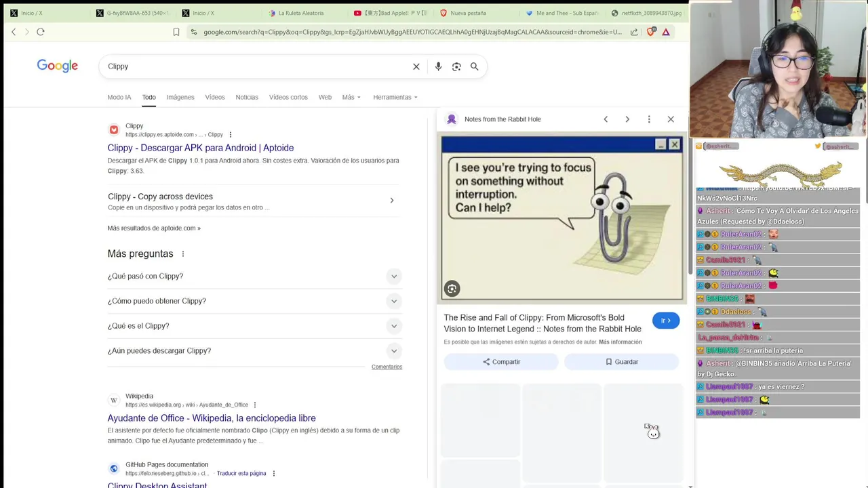868x488 pixels.
Task: Show previous image in the preview panel
Action: [x=606, y=119]
